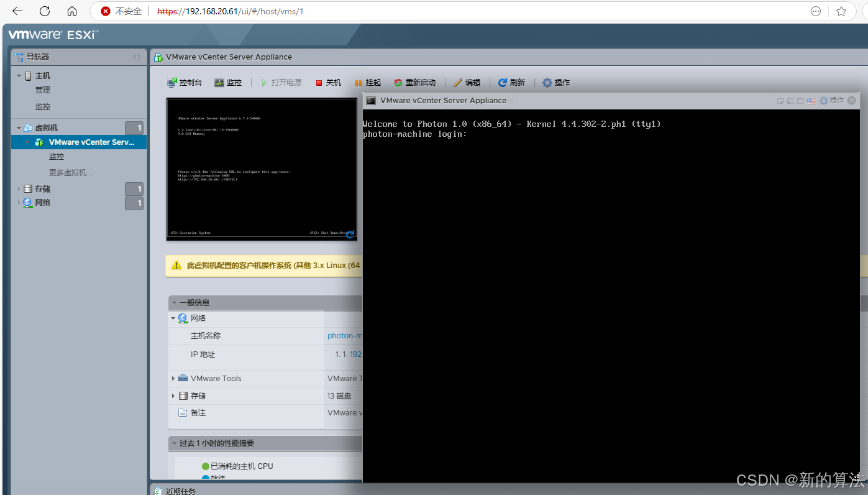Collapse the 一般信息 general information section

click(175, 303)
